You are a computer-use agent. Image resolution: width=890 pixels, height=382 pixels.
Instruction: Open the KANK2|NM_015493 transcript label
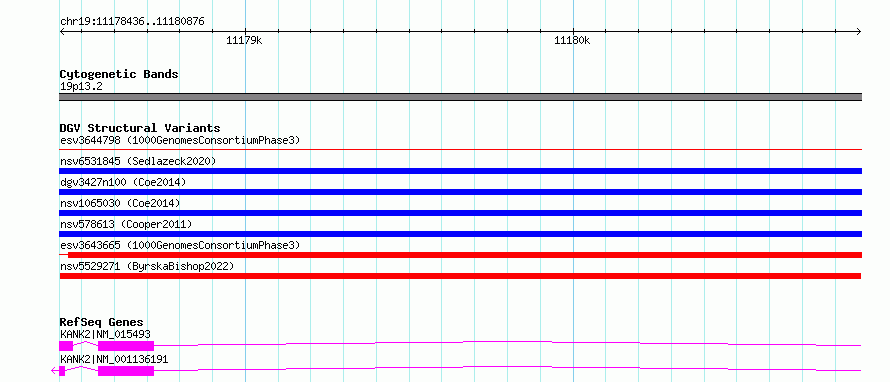pos(105,334)
